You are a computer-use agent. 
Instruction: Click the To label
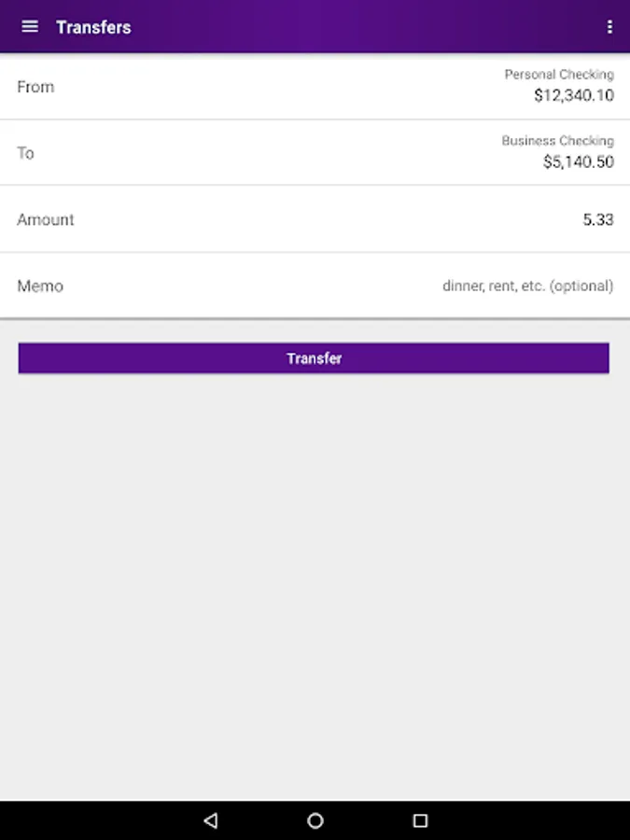point(26,153)
